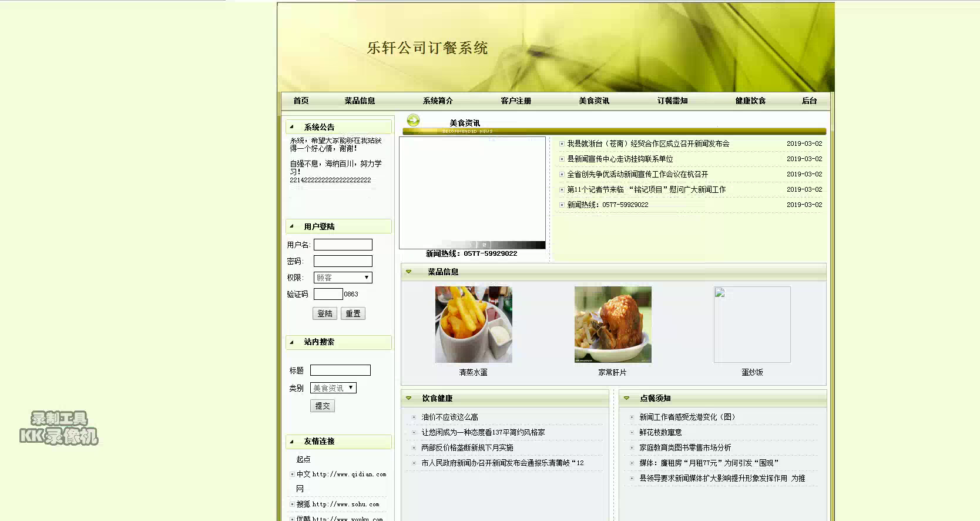Go to 后台 admin menu item
Image resolution: width=980 pixels, height=521 pixels.
(x=809, y=101)
